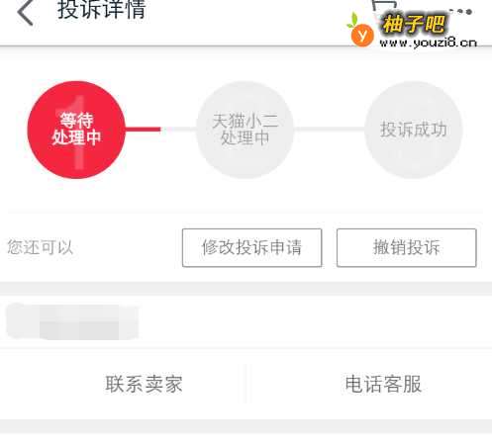Click the 撤销投诉 button
Viewport: 492px width, 448px height.
[407, 247]
